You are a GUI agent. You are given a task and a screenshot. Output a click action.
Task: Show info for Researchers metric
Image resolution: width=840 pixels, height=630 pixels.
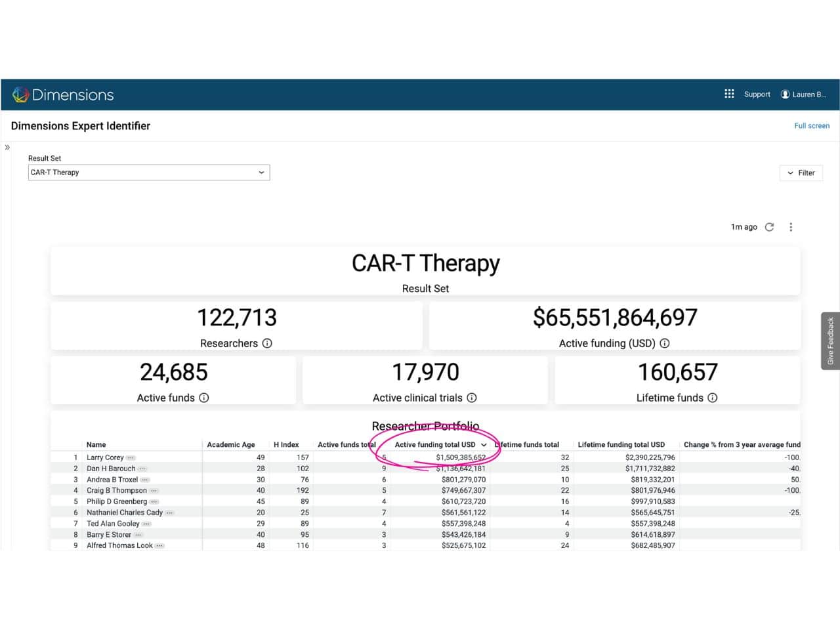click(267, 343)
